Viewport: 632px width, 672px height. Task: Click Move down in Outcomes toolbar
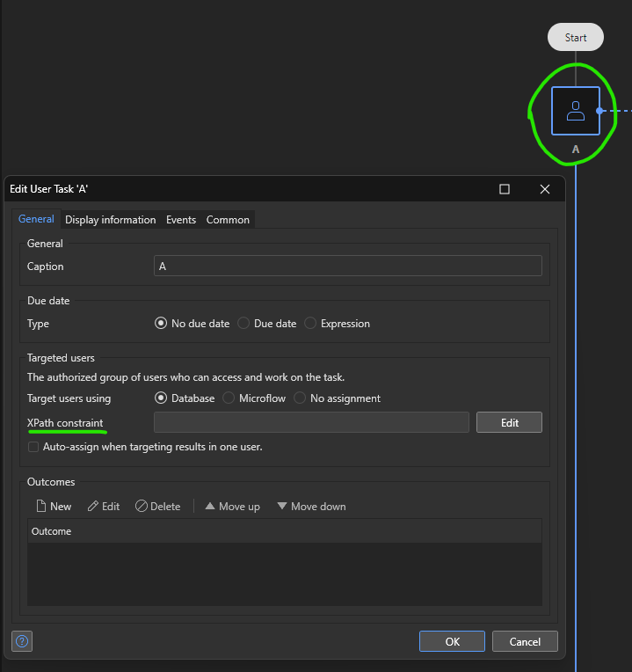[x=311, y=506]
